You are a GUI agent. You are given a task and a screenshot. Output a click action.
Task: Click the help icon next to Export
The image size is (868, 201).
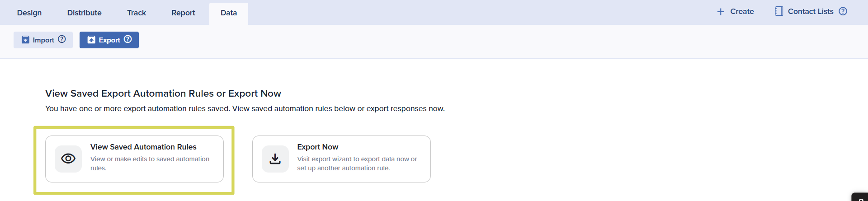click(128, 39)
